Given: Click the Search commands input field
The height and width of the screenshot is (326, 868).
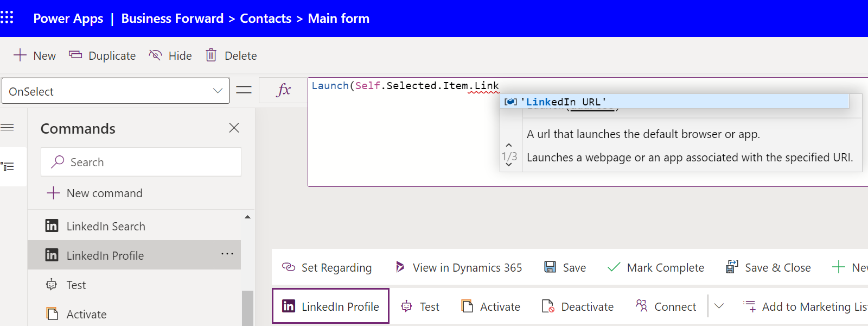Looking at the screenshot, I should (x=141, y=162).
